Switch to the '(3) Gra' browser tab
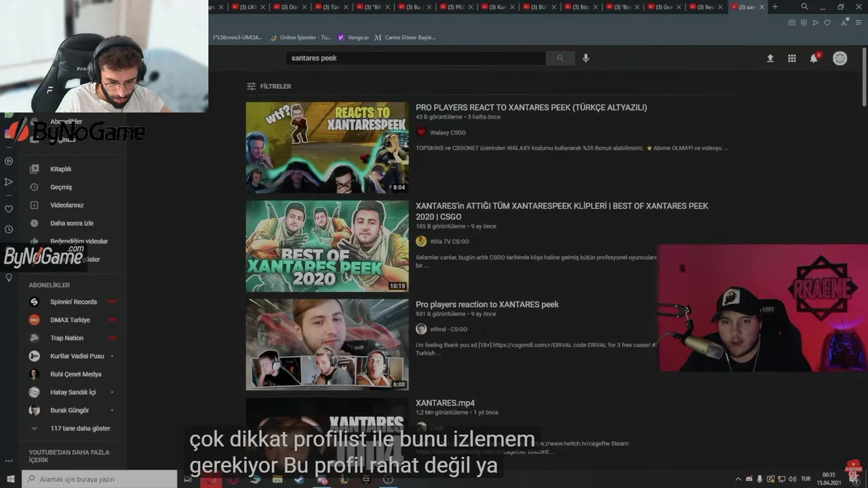 665,7
